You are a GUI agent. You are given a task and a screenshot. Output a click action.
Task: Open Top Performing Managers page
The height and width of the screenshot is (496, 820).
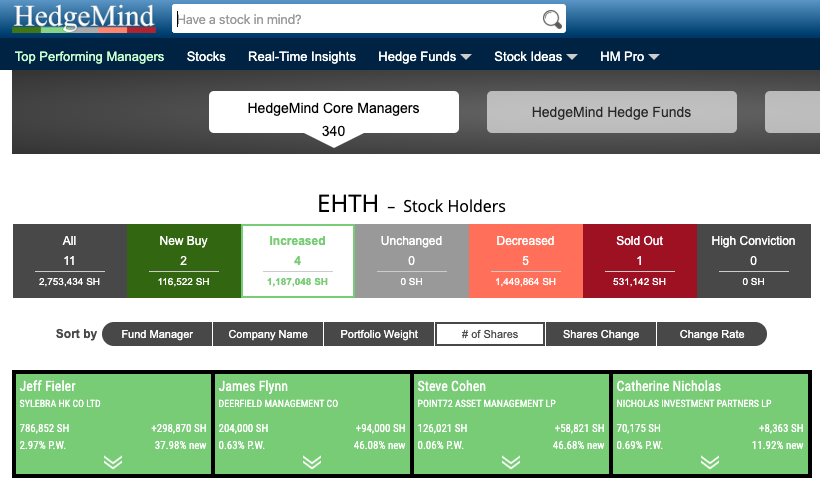(x=89, y=57)
